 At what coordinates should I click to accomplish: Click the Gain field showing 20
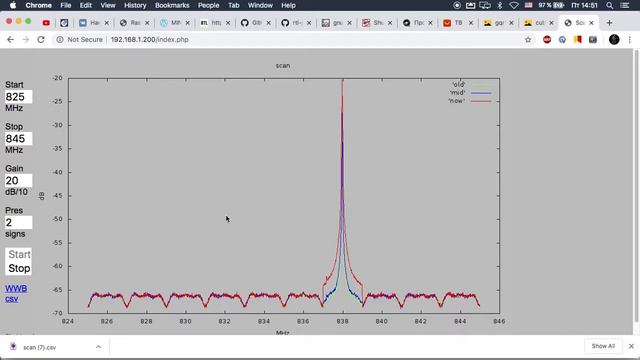click(18, 181)
